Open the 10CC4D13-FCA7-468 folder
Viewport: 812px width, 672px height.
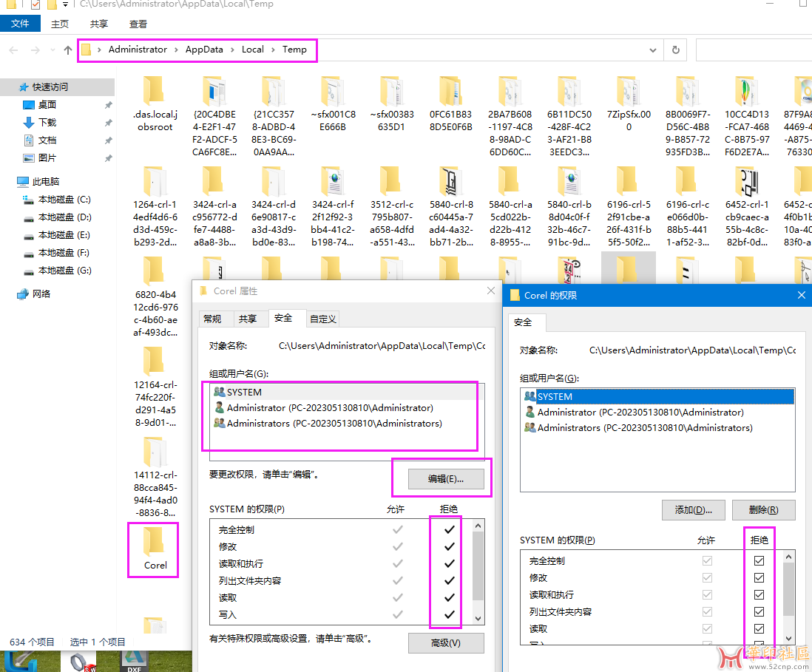[x=747, y=117]
